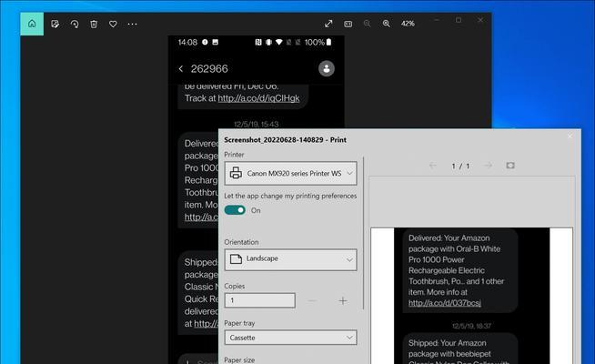Click the http://a.co/d/iqCIHgk link
The height and width of the screenshot is (364, 595).
pos(258,98)
